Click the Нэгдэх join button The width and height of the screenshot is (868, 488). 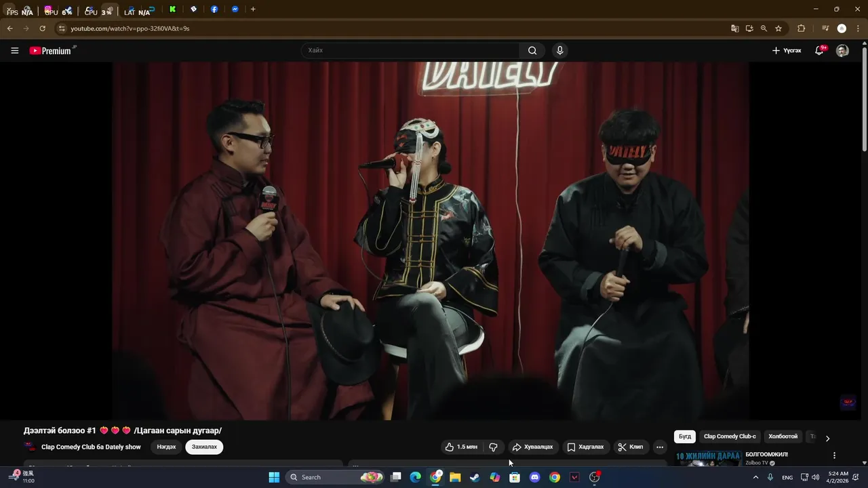click(x=166, y=447)
